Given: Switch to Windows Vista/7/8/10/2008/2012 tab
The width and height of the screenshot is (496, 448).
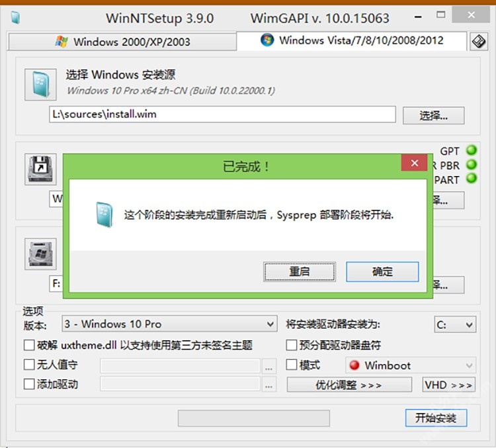Looking at the screenshot, I should tap(351, 40).
